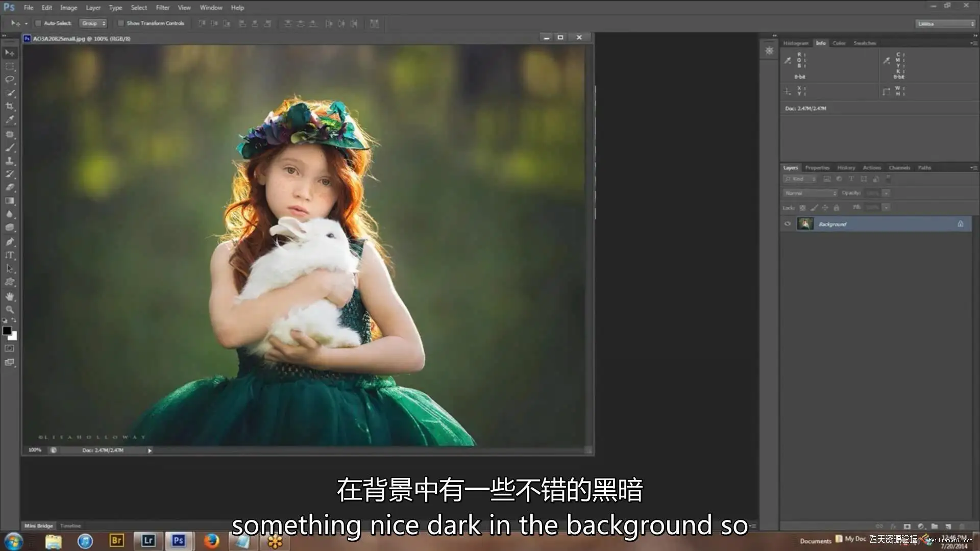Select the Clone Stamp tool
The height and width of the screenshot is (551, 980).
tap(10, 161)
